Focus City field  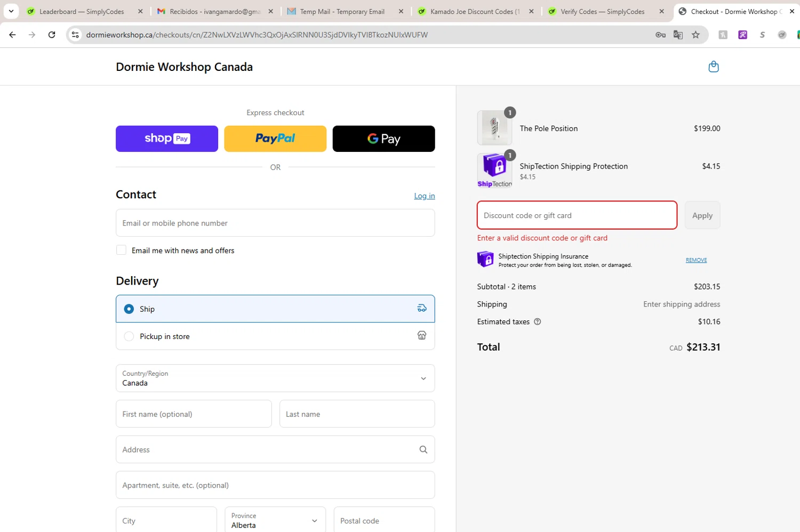click(166, 520)
